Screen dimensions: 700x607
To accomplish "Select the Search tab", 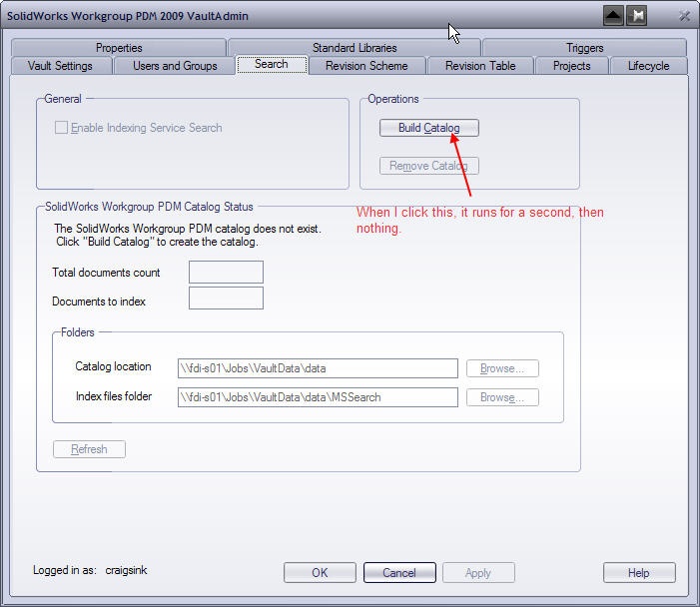I will point(272,64).
